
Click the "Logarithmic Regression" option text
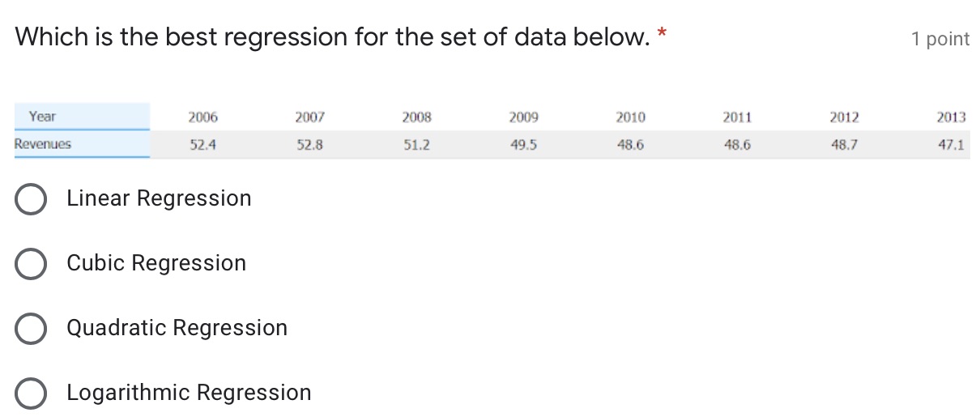tap(189, 393)
